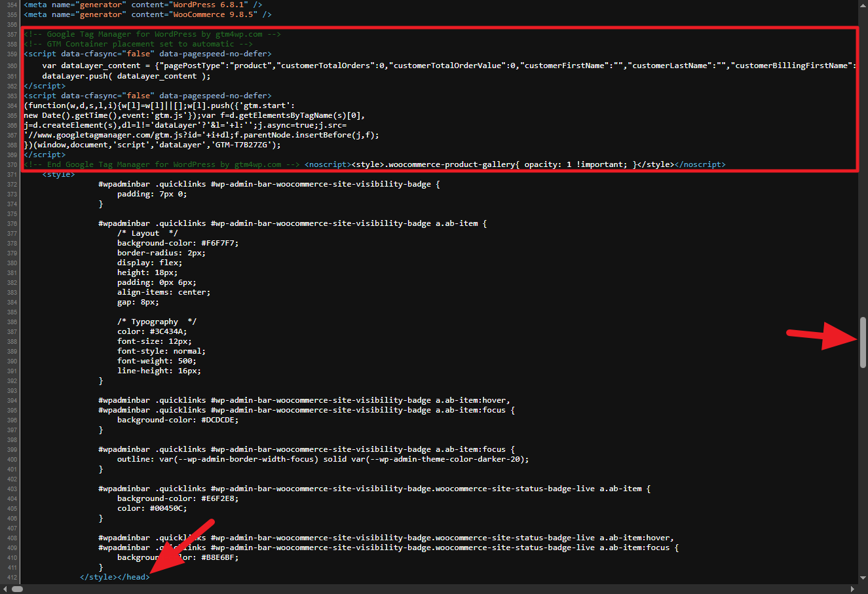Click the "color: #00450C;" declaration
The image size is (868, 594).
[x=153, y=508]
